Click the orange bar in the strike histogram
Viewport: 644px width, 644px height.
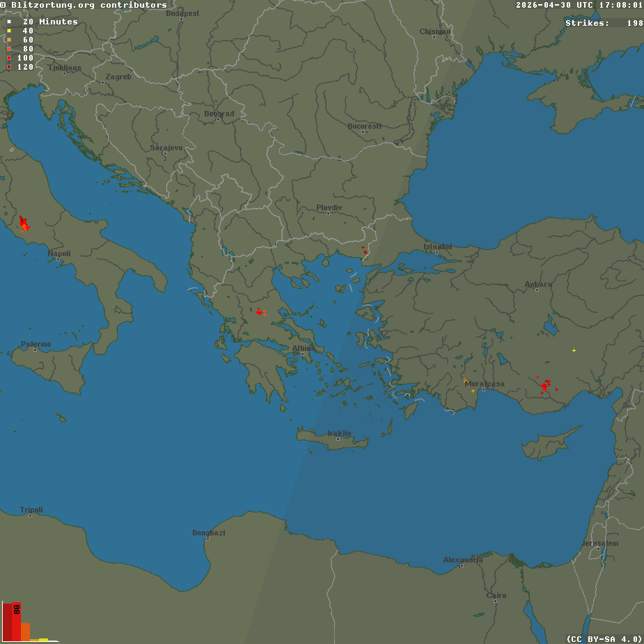[x=25, y=631]
